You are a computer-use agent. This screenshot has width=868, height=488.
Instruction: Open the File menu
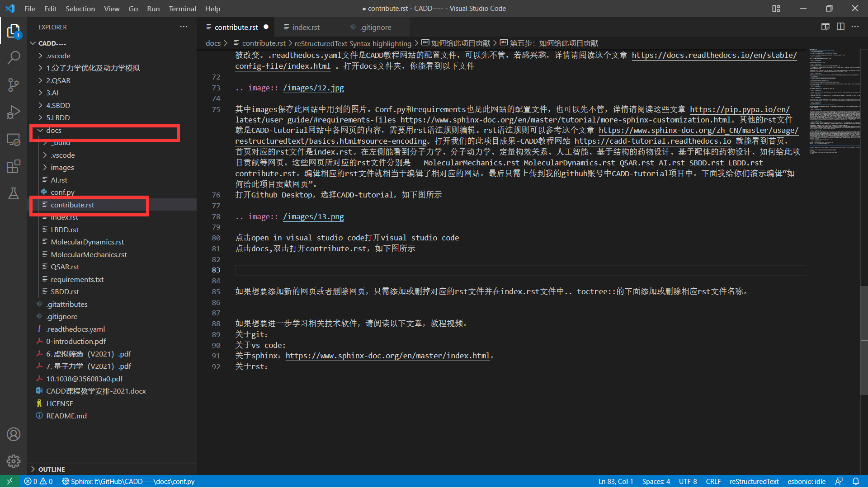(29, 9)
